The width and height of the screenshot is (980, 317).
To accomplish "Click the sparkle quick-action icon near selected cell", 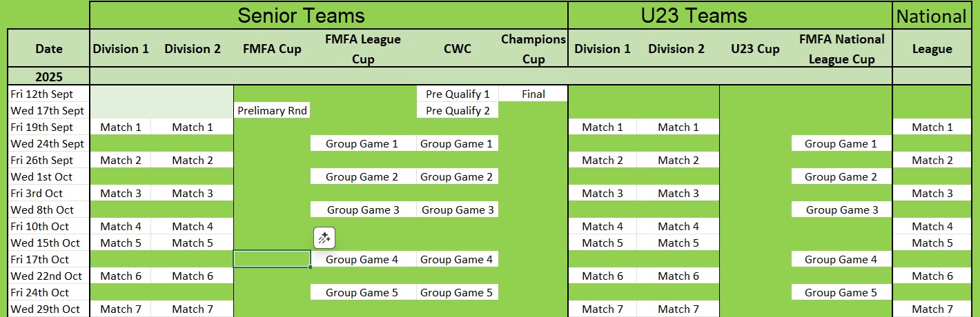I will click(x=324, y=238).
